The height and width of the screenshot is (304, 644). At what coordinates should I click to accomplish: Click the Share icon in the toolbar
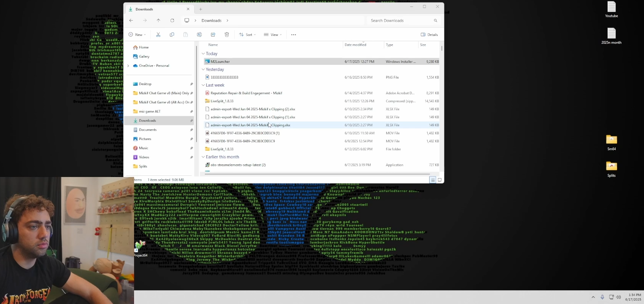coord(213,35)
